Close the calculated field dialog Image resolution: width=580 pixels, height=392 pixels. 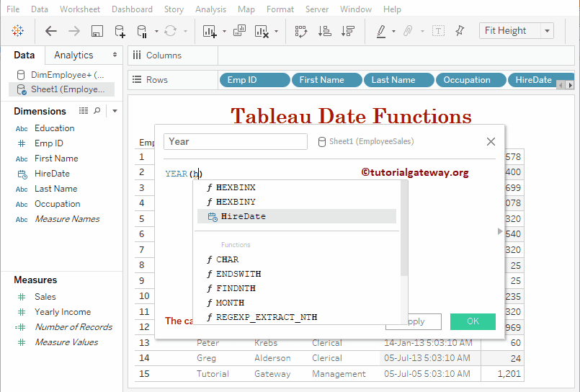[491, 142]
